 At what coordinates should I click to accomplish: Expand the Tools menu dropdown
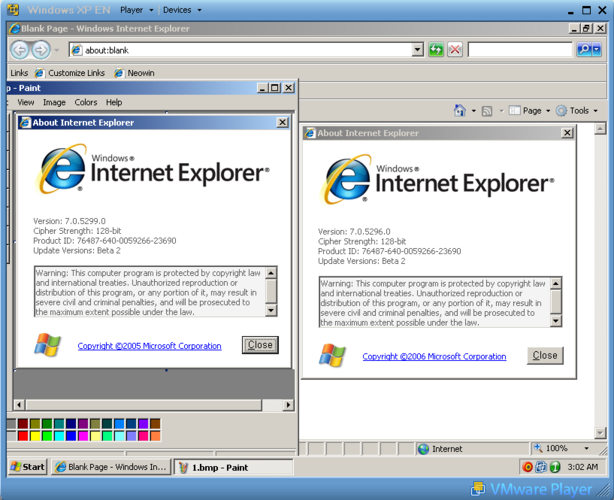579,111
